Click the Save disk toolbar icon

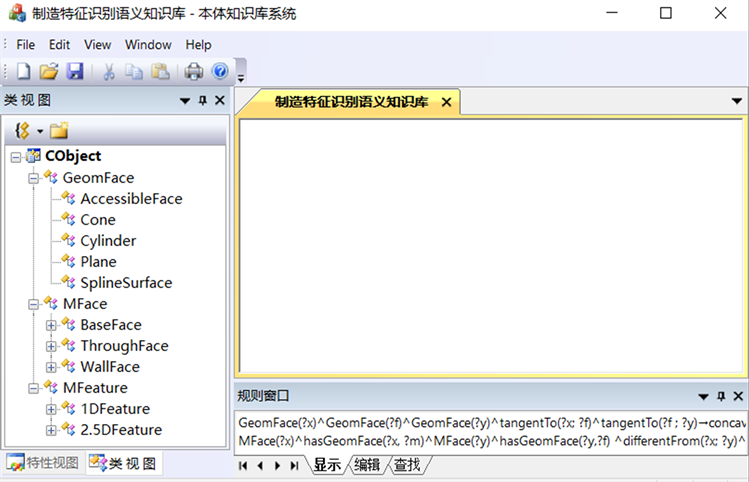[x=75, y=72]
